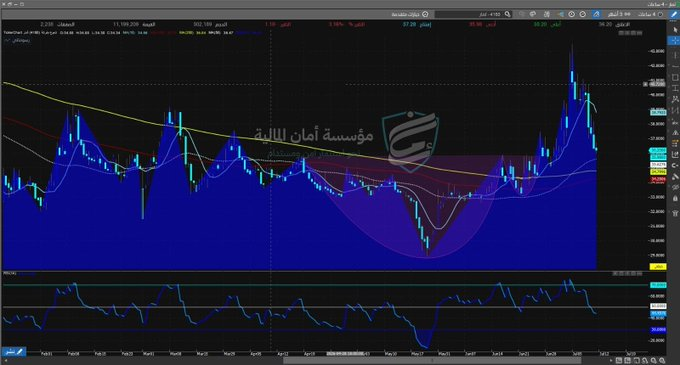Viewport: 680px width, 365px height.
Task: Click the إفتتاح open price 37.20
Action: (409, 24)
